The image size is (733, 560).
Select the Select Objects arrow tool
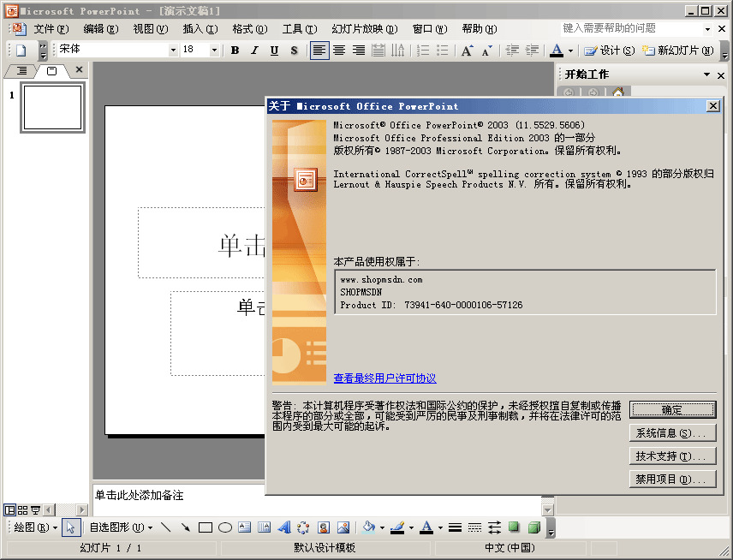pyautogui.click(x=70, y=527)
